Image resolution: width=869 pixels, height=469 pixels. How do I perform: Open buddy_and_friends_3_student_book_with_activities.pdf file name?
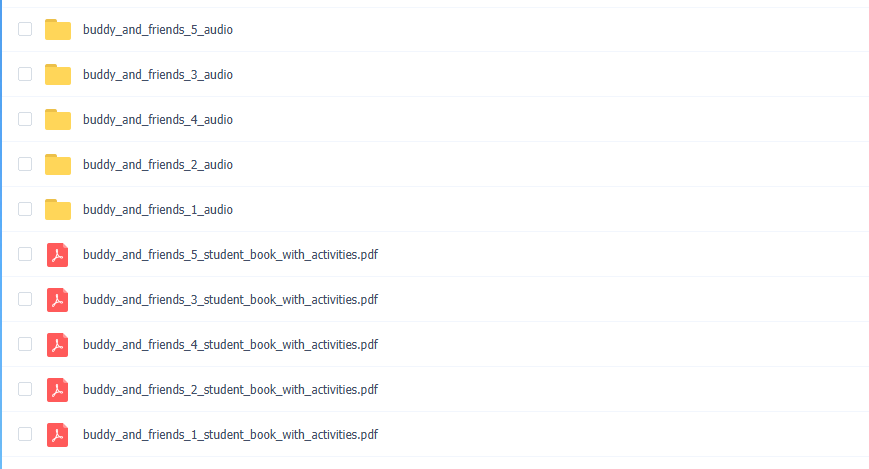[231, 300]
